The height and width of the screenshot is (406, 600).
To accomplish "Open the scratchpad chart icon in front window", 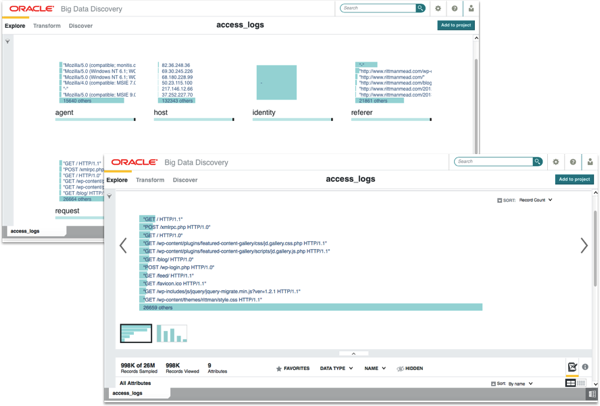I will click(x=572, y=367).
